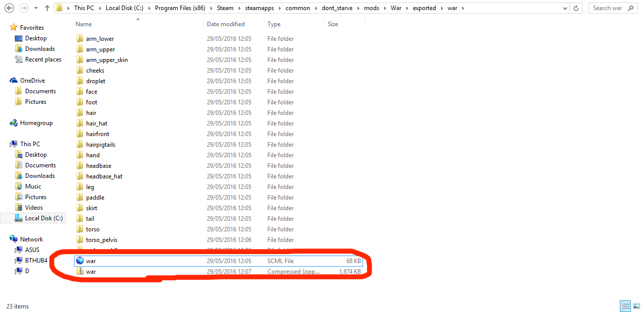Open BTHUB4 network device
644x312 pixels.
coord(36,261)
